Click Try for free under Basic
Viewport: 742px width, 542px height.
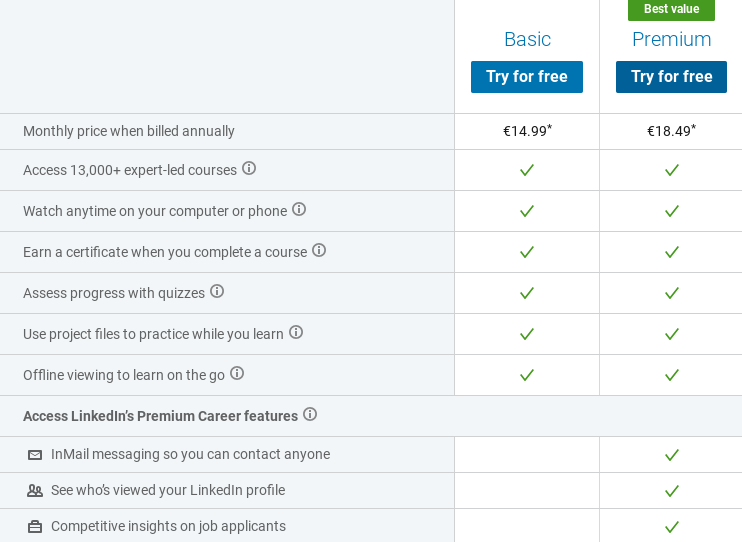coord(527,77)
